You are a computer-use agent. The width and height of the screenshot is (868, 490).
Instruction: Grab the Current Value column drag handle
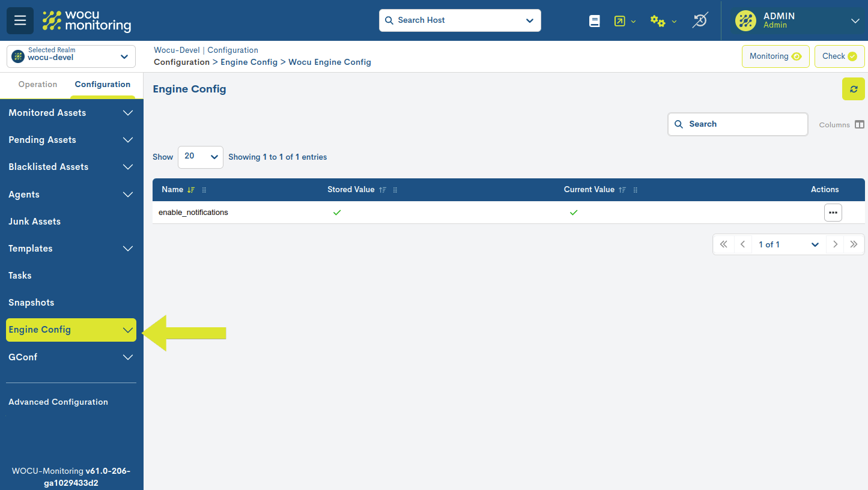636,190
